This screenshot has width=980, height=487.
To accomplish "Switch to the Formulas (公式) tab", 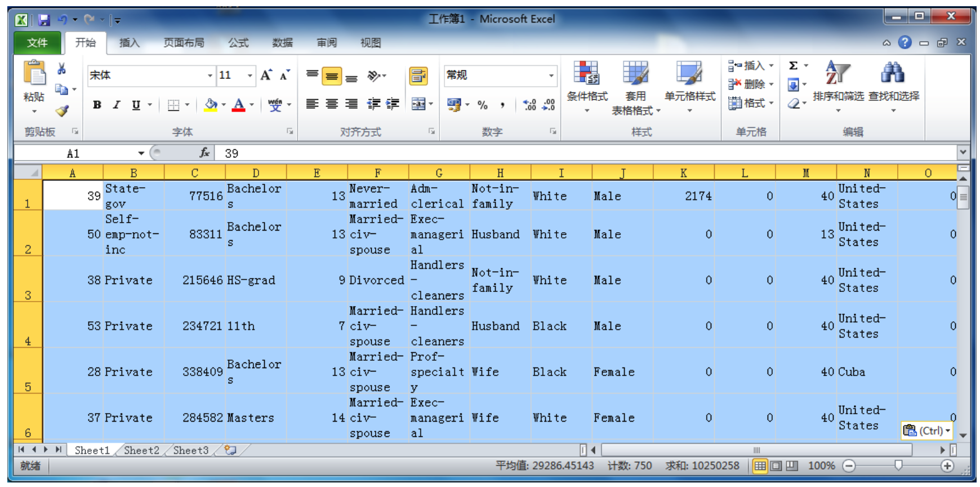I will 238,43.
